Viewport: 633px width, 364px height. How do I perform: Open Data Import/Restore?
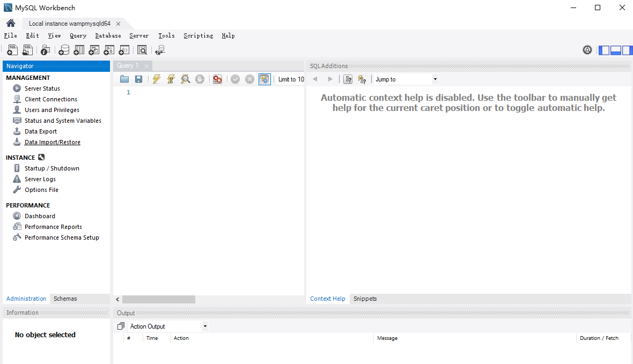coord(53,142)
